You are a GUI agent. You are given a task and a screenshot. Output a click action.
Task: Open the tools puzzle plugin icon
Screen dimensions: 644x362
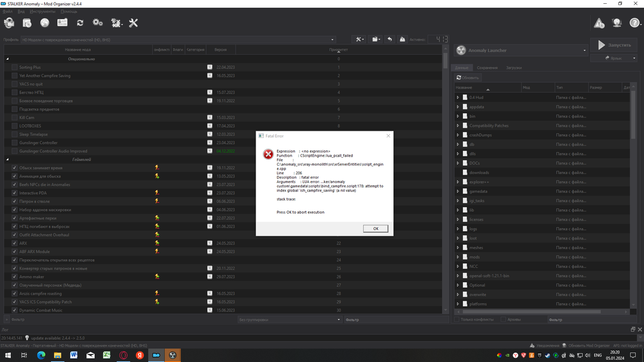116,23
